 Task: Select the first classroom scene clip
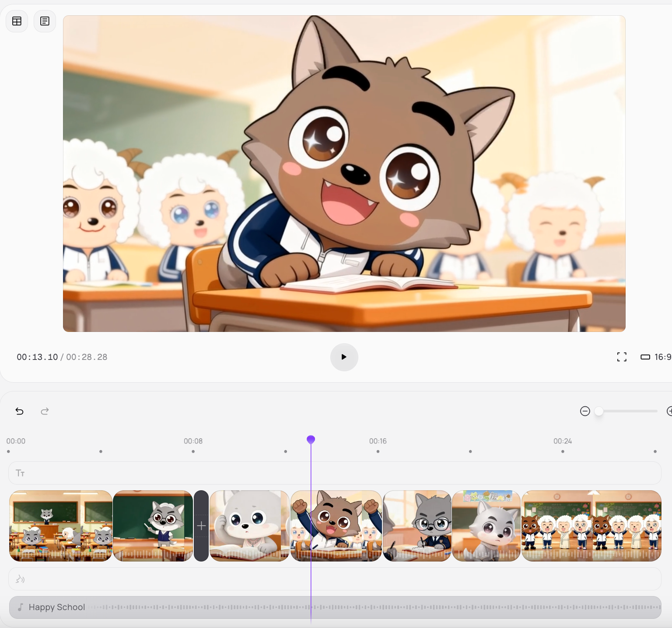(x=61, y=526)
